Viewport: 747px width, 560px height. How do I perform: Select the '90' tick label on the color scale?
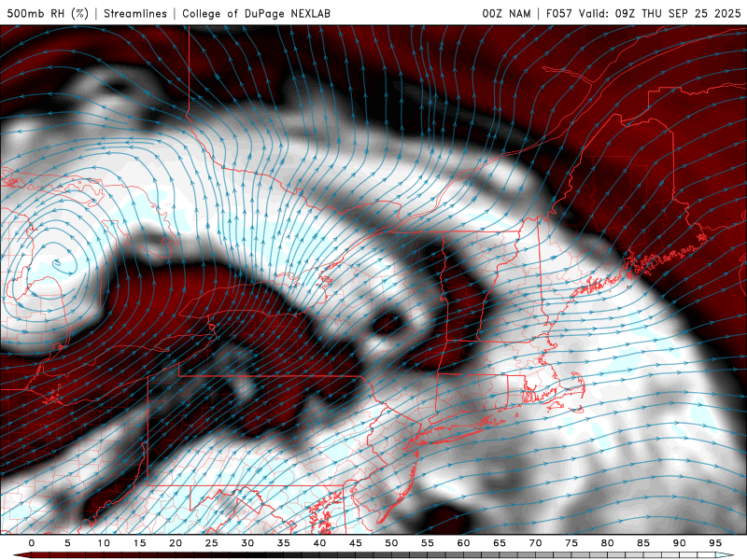click(x=679, y=543)
